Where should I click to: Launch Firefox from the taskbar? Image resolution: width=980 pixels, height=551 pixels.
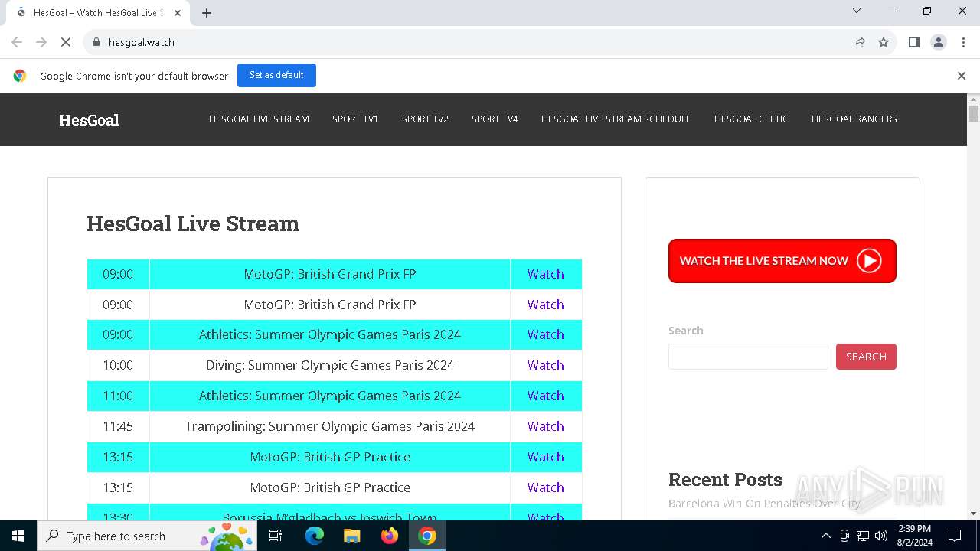pos(390,536)
